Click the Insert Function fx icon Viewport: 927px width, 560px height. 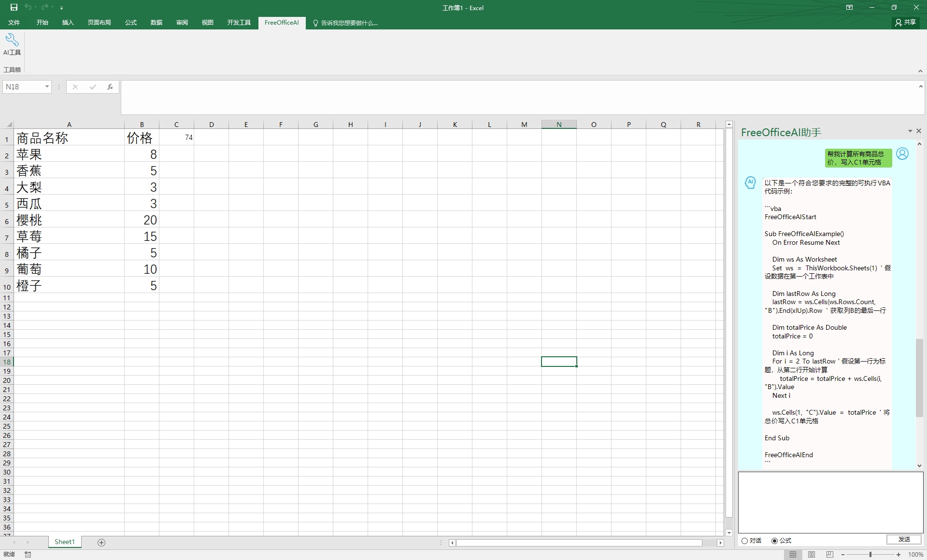(110, 87)
